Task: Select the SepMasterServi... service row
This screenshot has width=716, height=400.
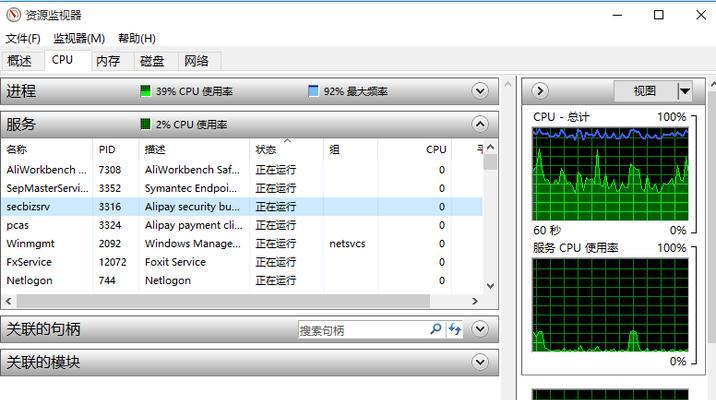Action: tap(242, 188)
